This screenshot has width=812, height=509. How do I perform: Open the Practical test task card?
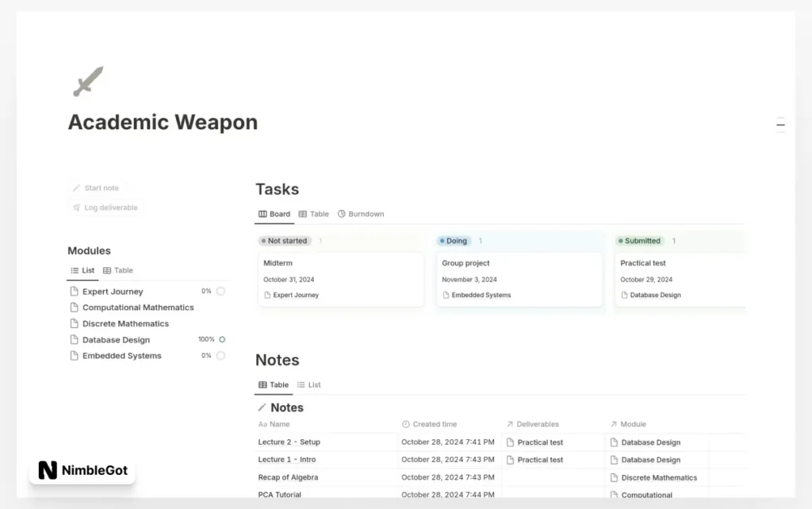pyautogui.click(x=681, y=279)
